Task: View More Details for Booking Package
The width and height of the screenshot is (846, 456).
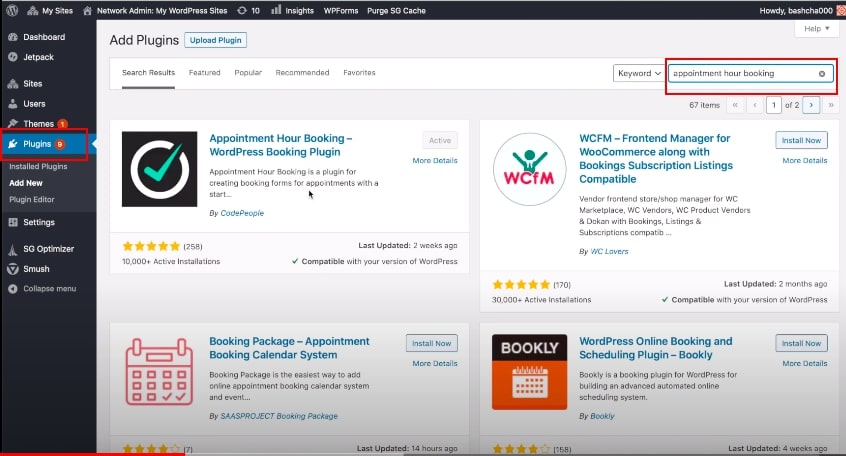Action: (435, 363)
